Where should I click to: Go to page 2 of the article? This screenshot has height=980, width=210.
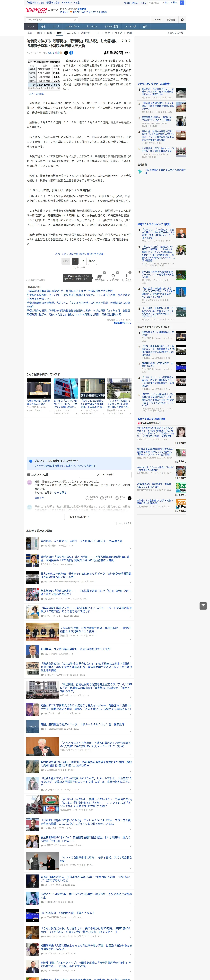pyautogui.click(x=83, y=261)
